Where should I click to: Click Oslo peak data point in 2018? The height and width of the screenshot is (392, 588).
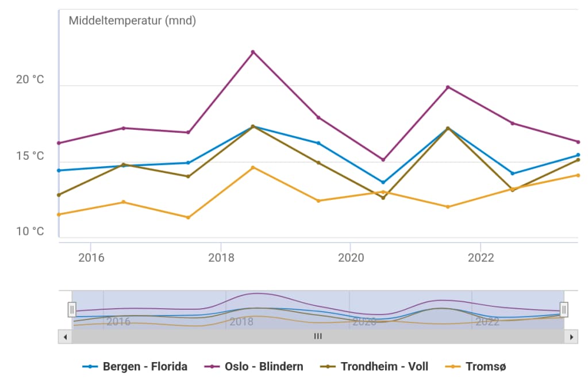(253, 52)
